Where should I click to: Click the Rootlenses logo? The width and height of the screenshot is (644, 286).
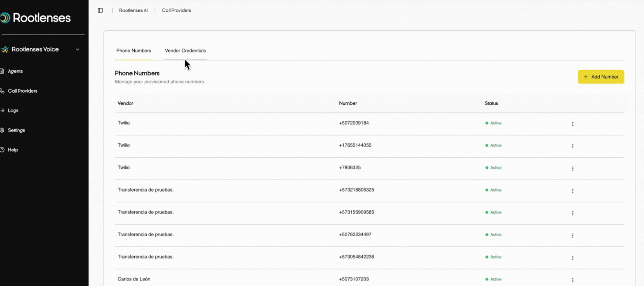pos(36,18)
